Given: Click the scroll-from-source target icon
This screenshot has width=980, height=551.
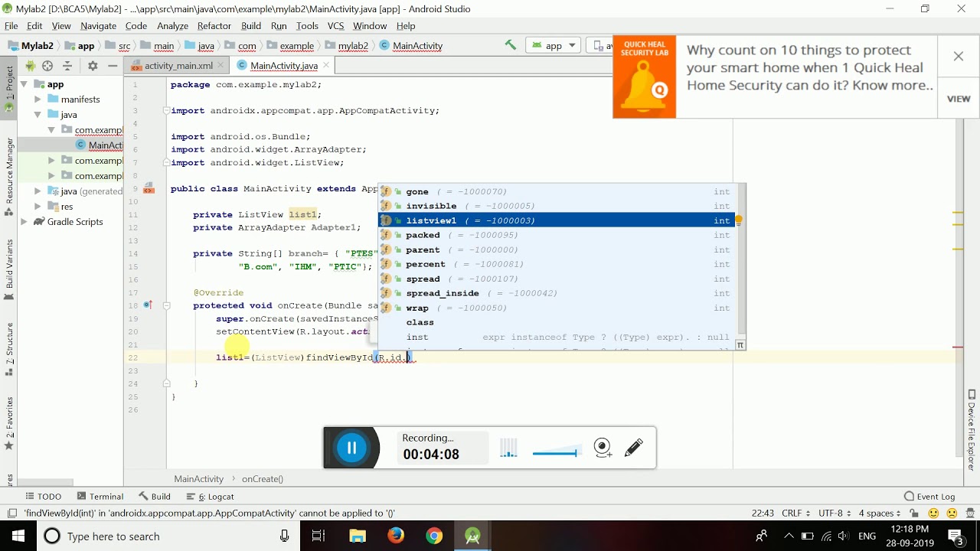Looking at the screenshot, I should pos(47,66).
